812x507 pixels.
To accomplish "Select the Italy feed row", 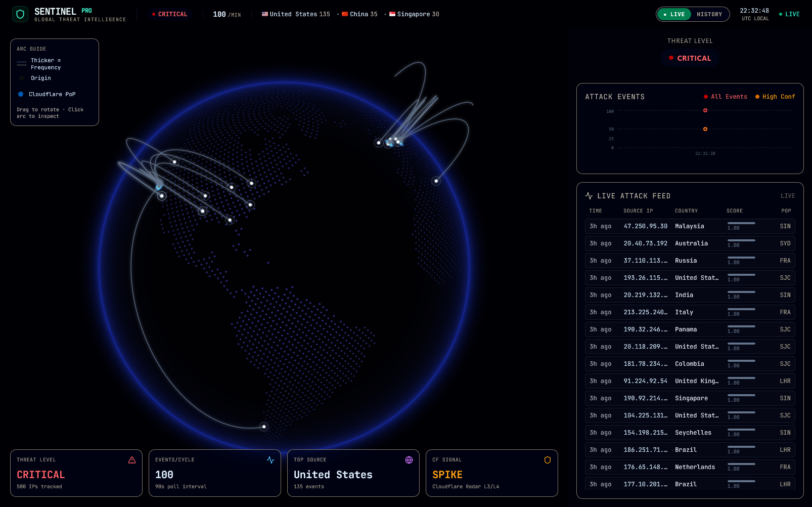I will 690,312.
